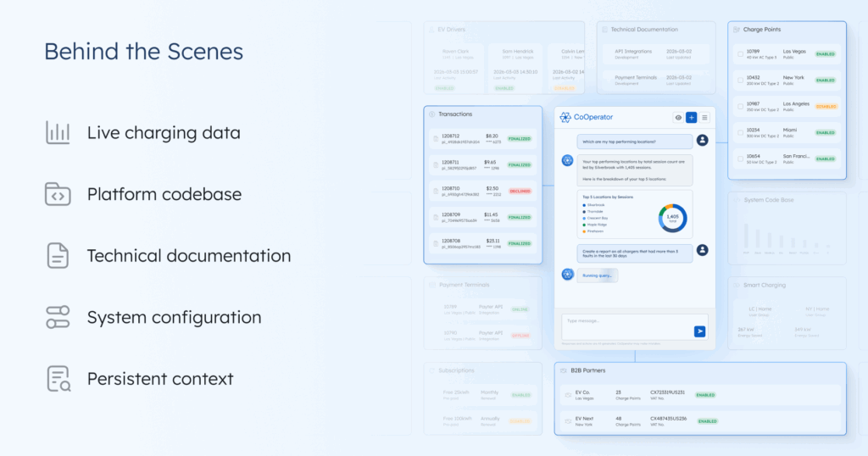Click user avatar beside top performing locations question
Viewport: 868px width, 456px height.
click(x=702, y=140)
